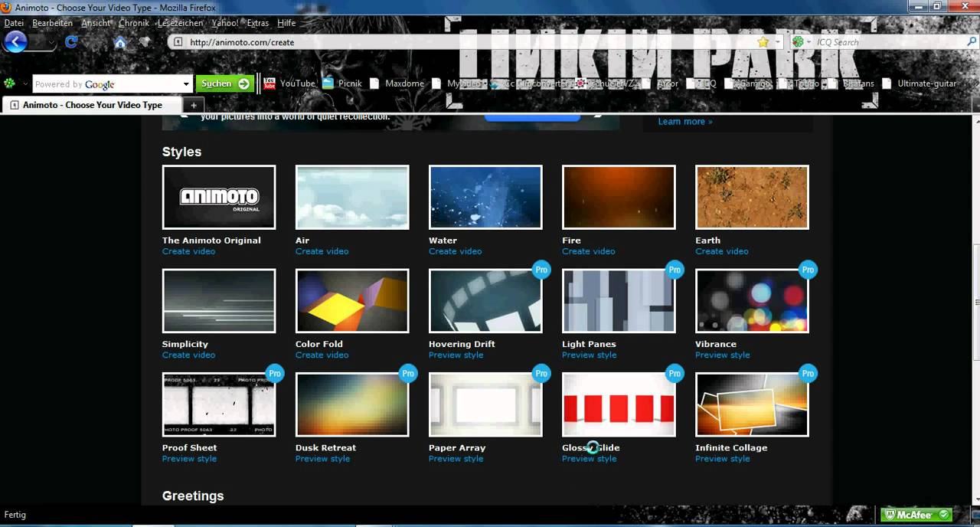Click Create video under Fire
This screenshot has height=527, width=980.
tap(588, 251)
